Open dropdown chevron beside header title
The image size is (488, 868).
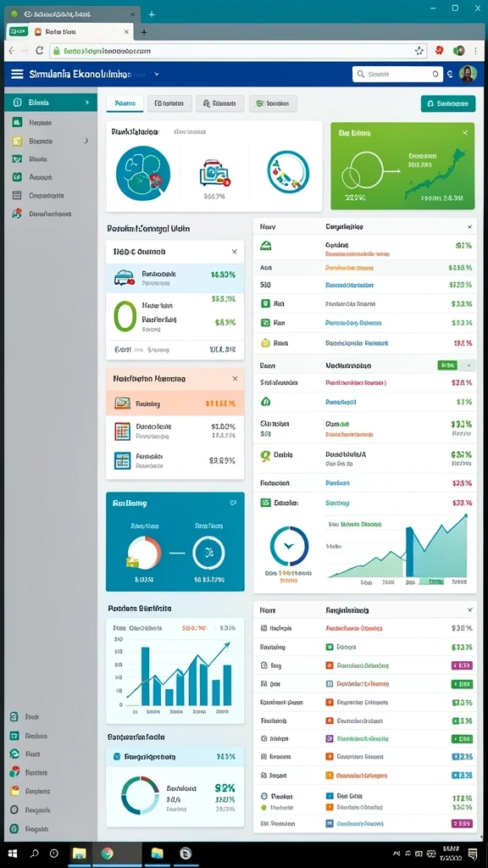coord(157,74)
